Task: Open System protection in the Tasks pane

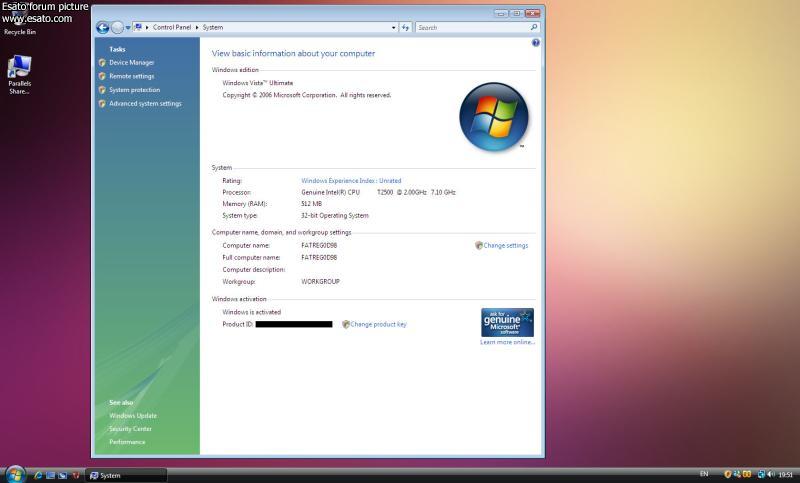Action: [135, 90]
